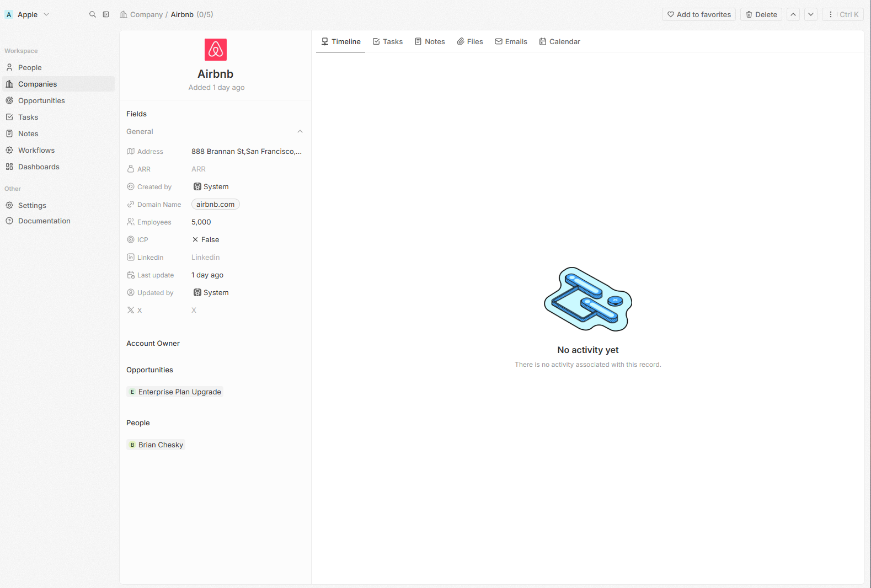Click the Linkedin field icon
Screen dimensions: 871x588
pos(131,257)
